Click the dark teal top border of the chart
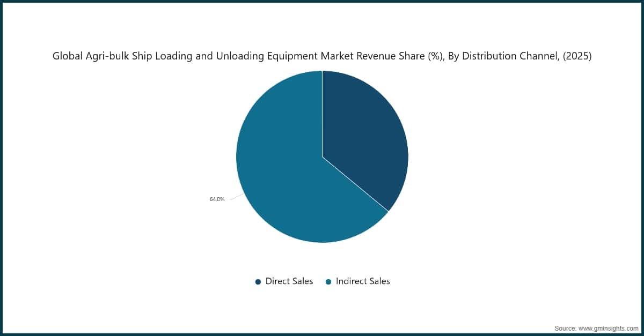Viewport: 644px width, 336px height. (x=322, y=3)
